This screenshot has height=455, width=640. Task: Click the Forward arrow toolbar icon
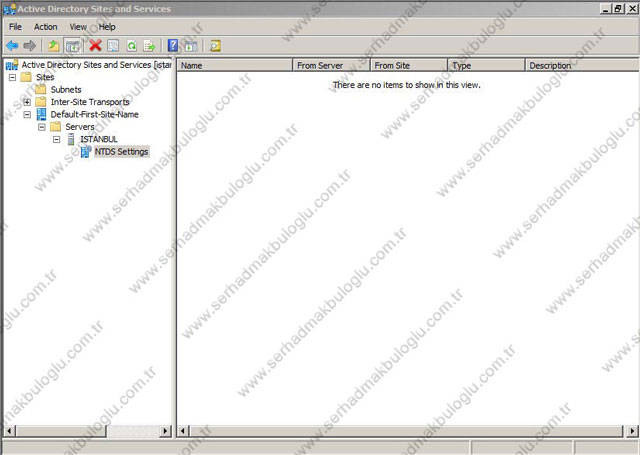(29, 46)
